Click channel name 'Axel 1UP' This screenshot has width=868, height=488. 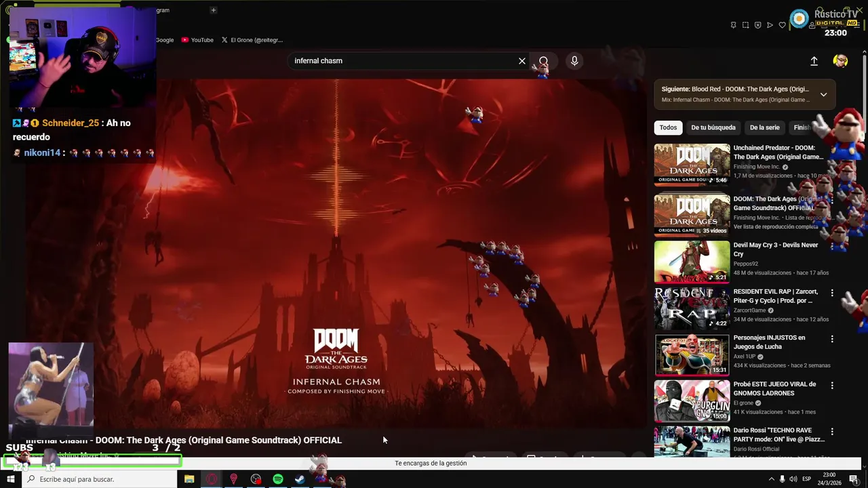(745, 357)
